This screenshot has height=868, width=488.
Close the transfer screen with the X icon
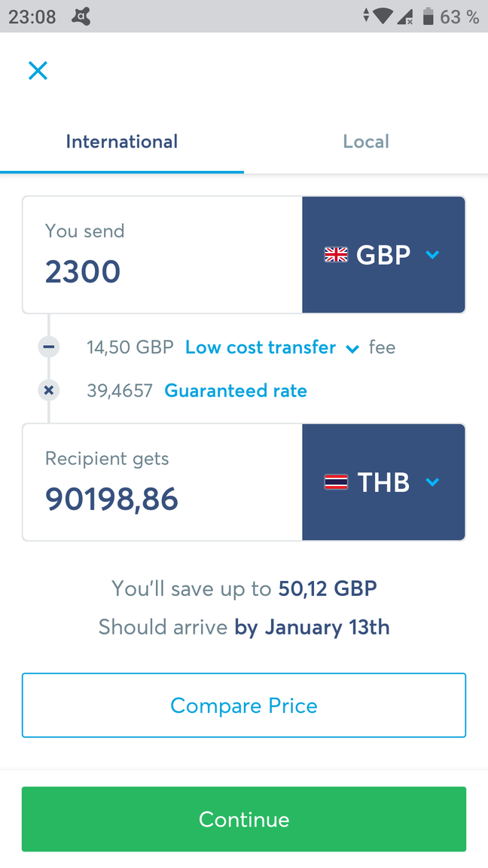click(38, 71)
